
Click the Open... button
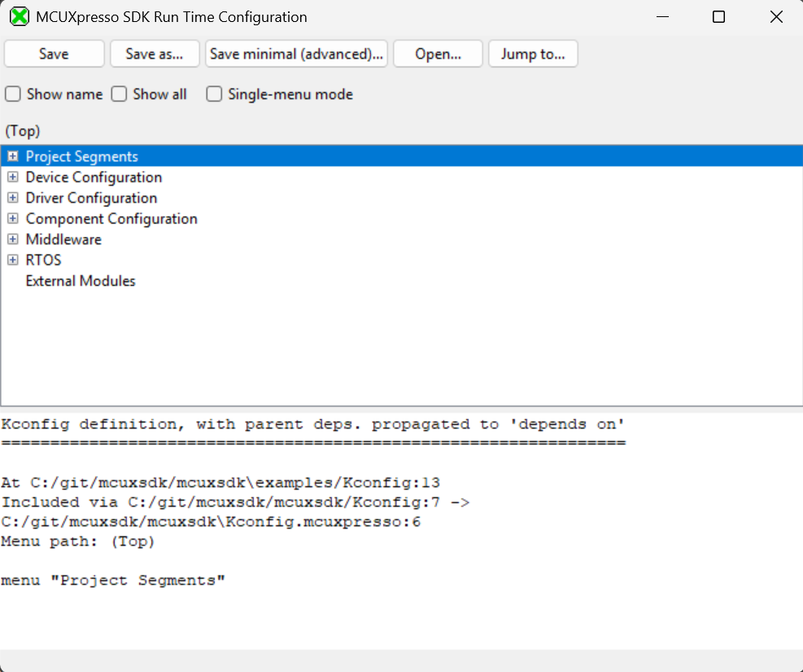click(438, 55)
